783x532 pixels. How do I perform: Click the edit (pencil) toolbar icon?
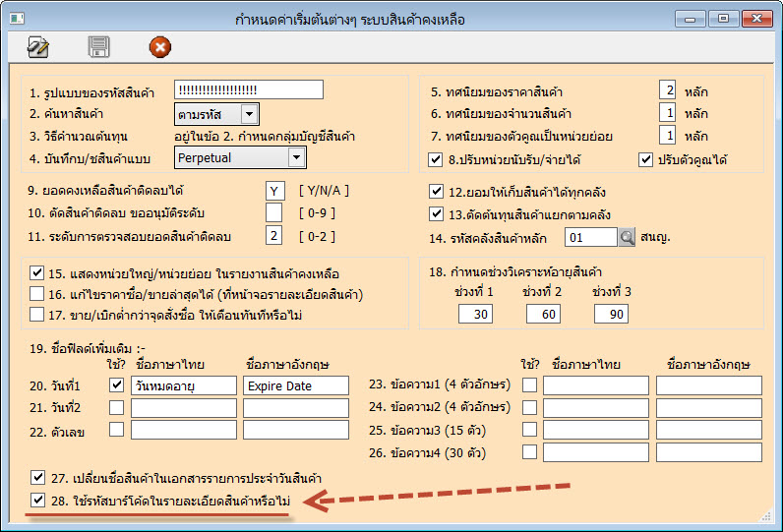point(38,47)
